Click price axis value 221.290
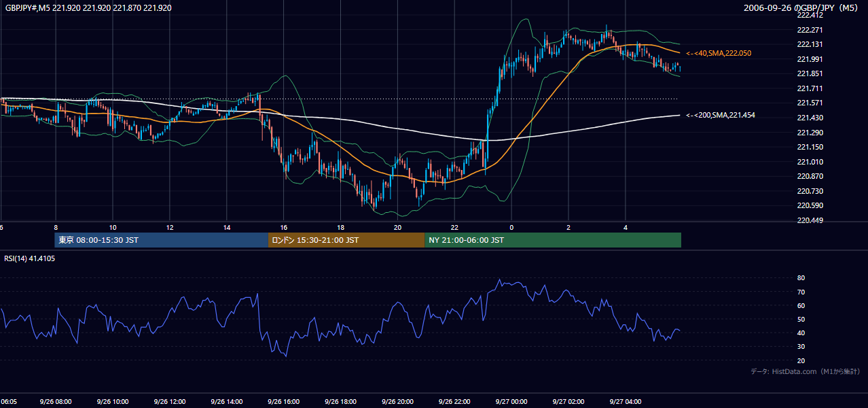This screenshot has height=408, width=868. 810,133
